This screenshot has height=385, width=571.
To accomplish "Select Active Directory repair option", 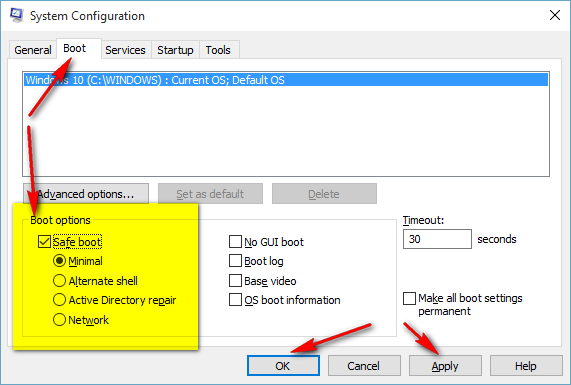I will pyautogui.click(x=59, y=300).
